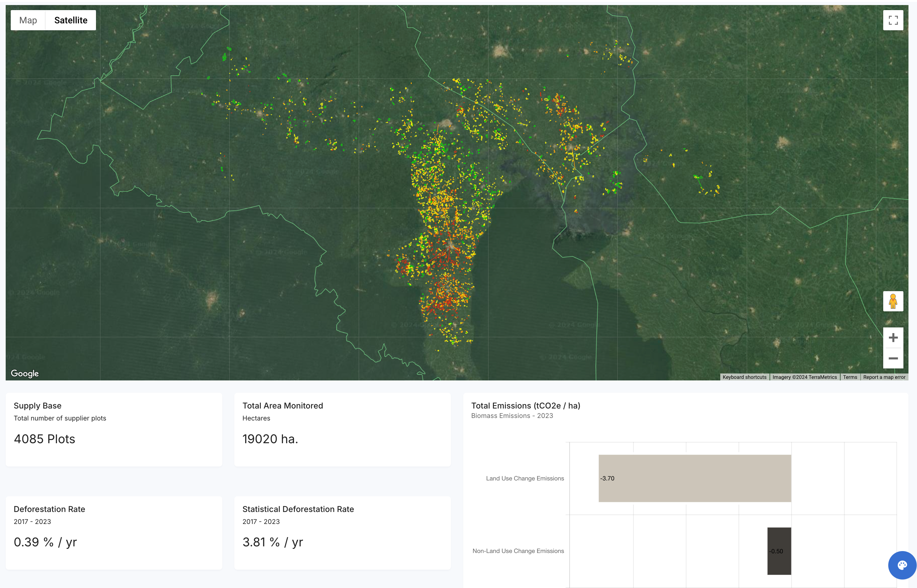The width and height of the screenshot is (917, 588).
Task: Select the Total Area Monitored card
Action: (x=342, y=429)
